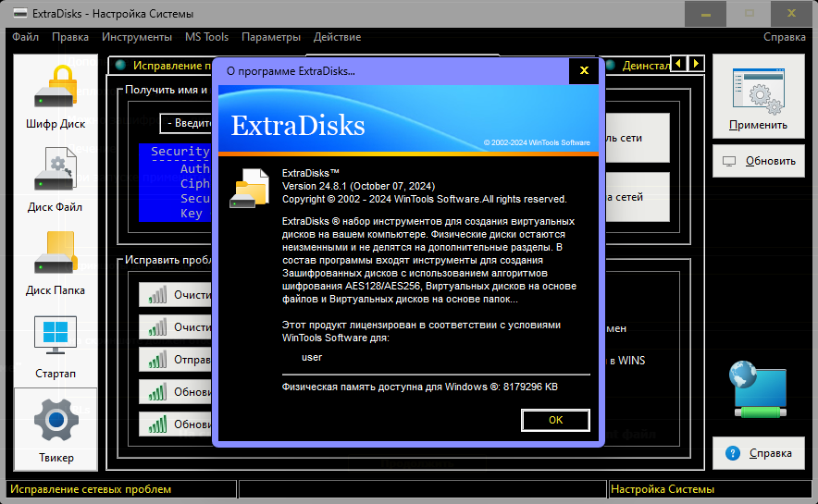Click the ExtraDisks title bar app icon
The width and height of the screenshot is (818, 504).
tap(19, 13)
